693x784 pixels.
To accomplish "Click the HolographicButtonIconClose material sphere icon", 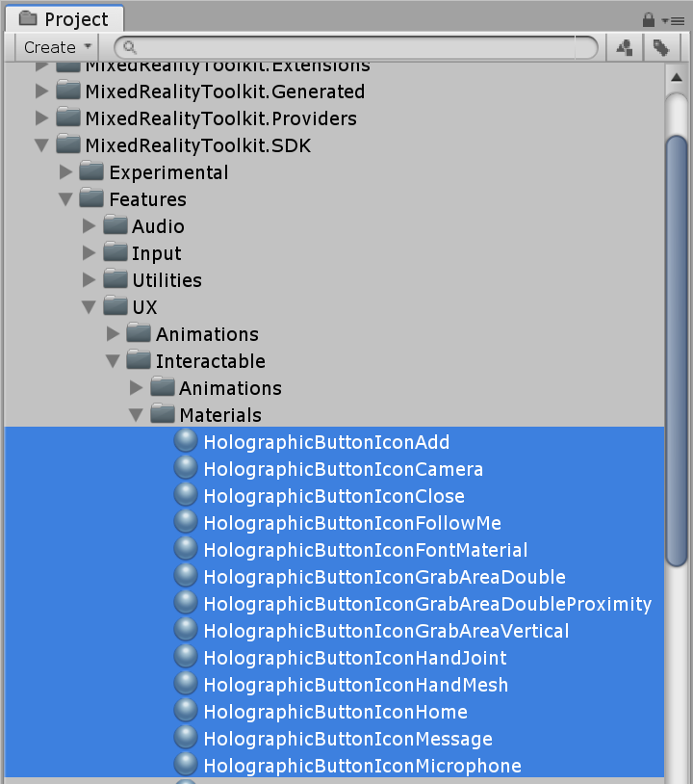I will point(186,495).
